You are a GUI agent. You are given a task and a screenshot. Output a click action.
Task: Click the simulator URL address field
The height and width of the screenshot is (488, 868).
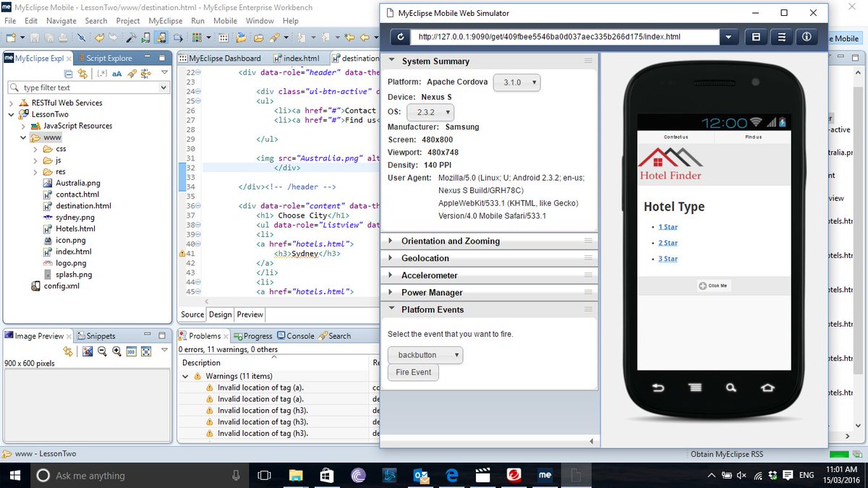566,37
